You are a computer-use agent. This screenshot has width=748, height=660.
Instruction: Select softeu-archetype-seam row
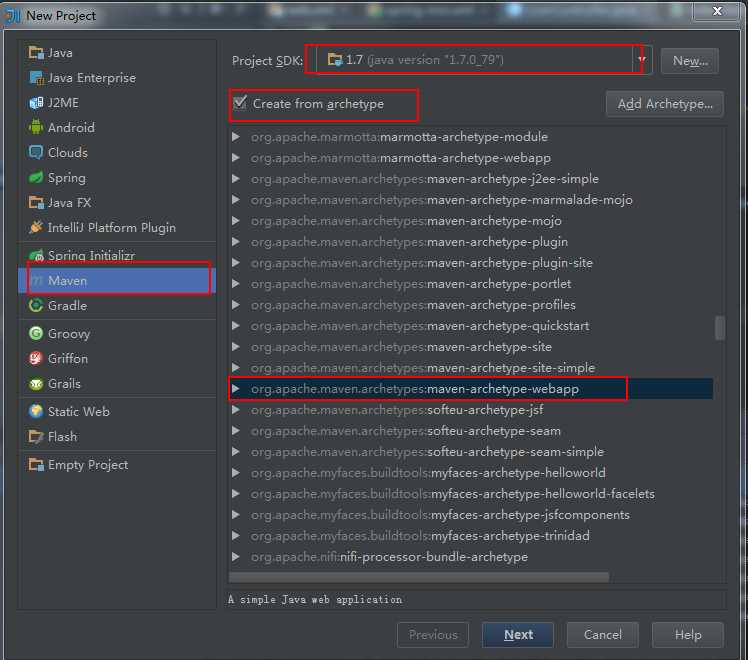point(471,431)
